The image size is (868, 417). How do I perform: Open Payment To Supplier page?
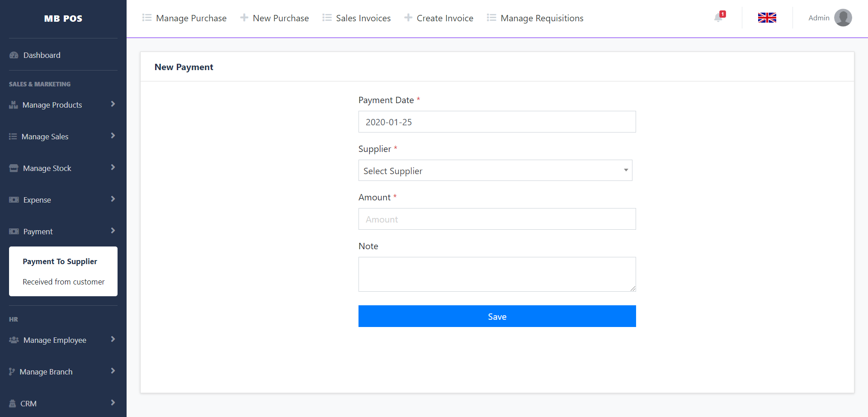coord(60,261)
